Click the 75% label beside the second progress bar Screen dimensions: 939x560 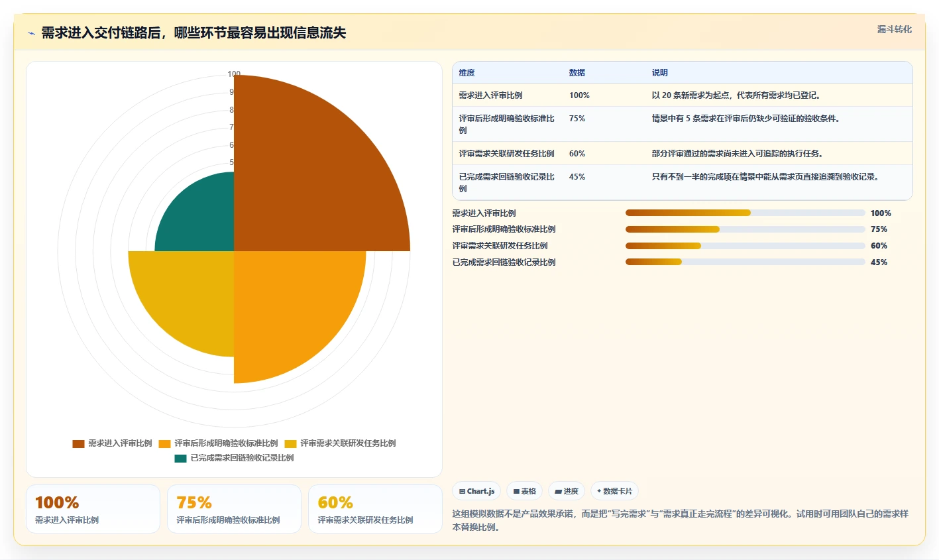[879, 229]
